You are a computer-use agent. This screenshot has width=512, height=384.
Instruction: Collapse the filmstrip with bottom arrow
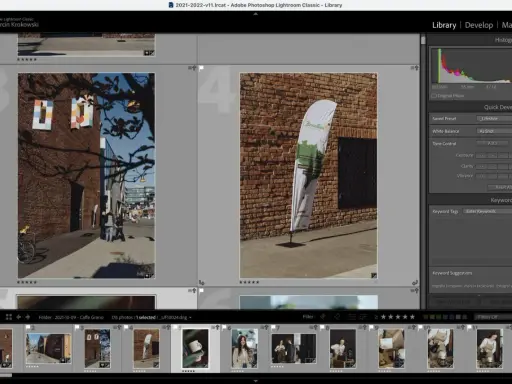256,381
